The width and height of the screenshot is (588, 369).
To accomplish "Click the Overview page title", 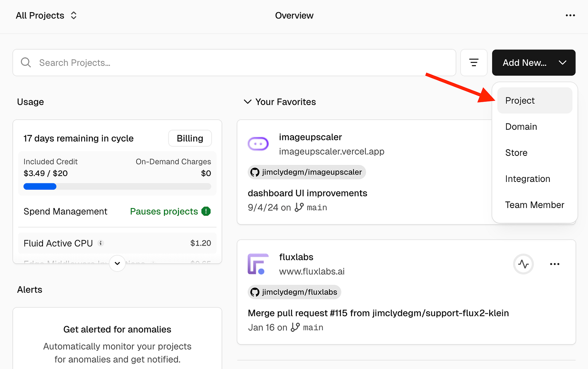I will coord(294,15).
